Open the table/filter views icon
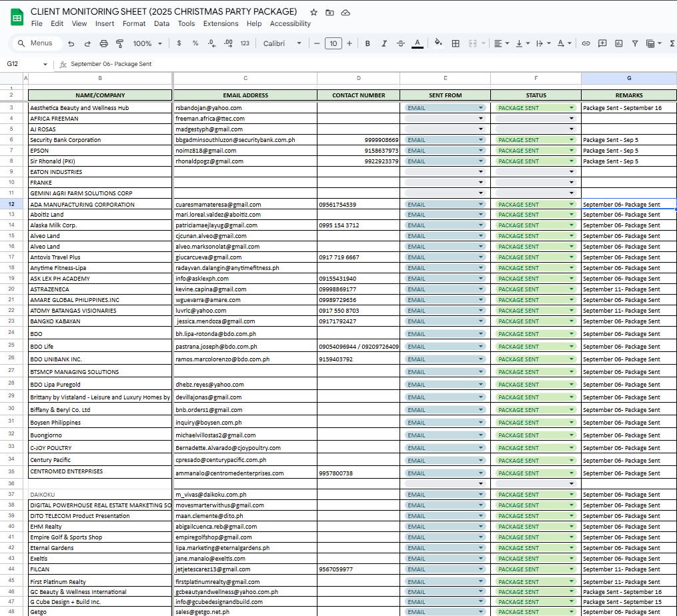Viewport: 677px width, 616px height. [654, 43]
